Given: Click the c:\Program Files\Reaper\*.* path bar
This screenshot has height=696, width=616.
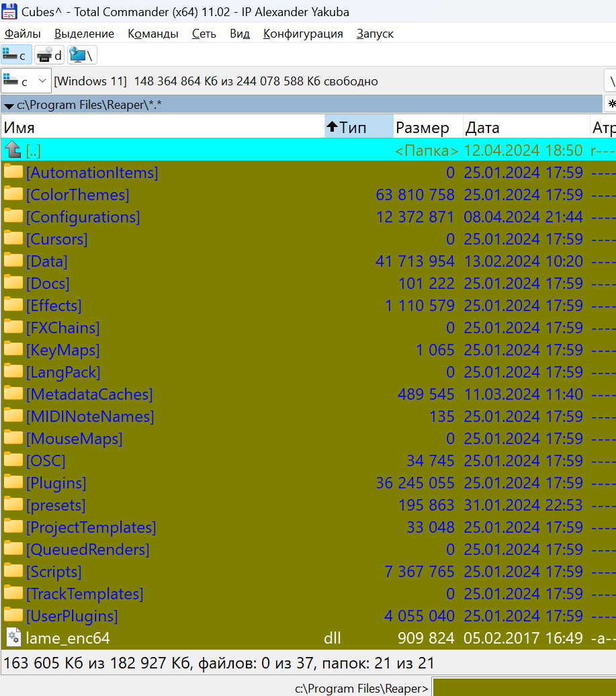Looking at the screenshot, I should pyautogui.click(x=302, y=105).
